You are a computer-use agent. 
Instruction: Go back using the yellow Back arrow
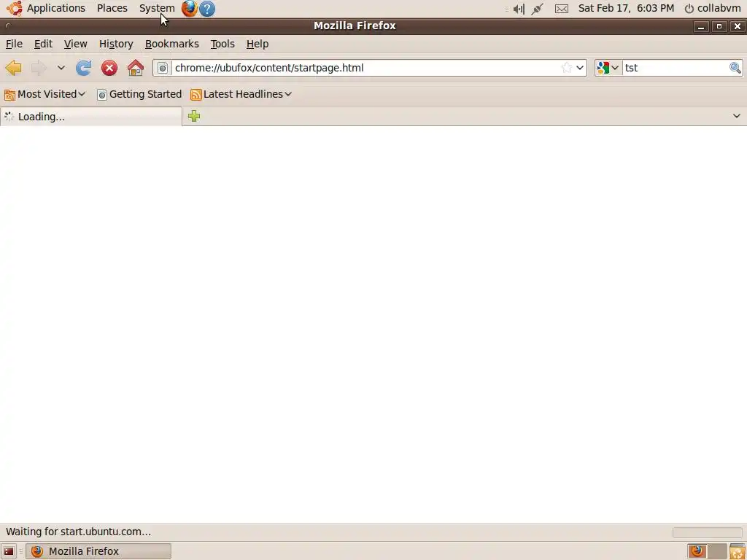pyautogui.click(x=14, y=68)
